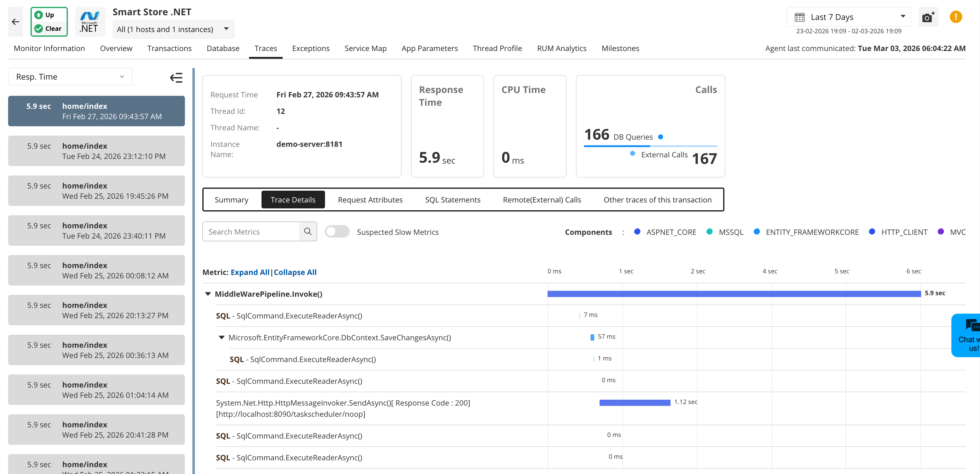
Task: Open the Thread Profile tab
Action: pos(497,48)
